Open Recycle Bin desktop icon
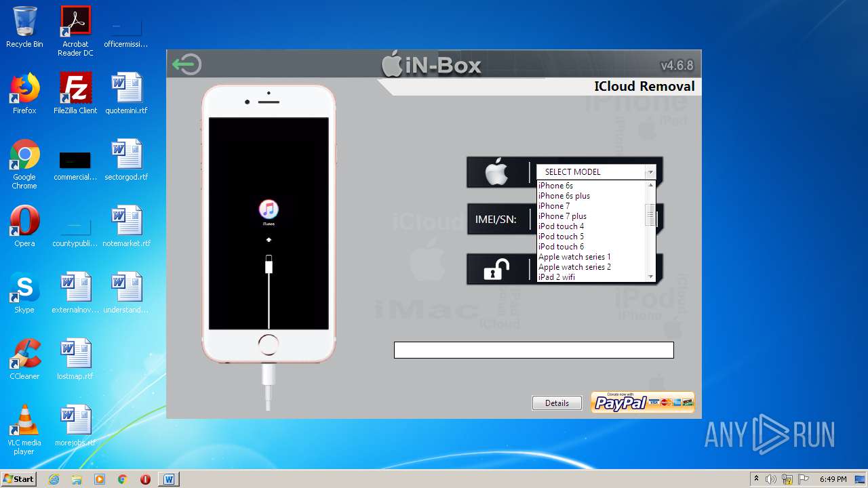 pos(24,27)
